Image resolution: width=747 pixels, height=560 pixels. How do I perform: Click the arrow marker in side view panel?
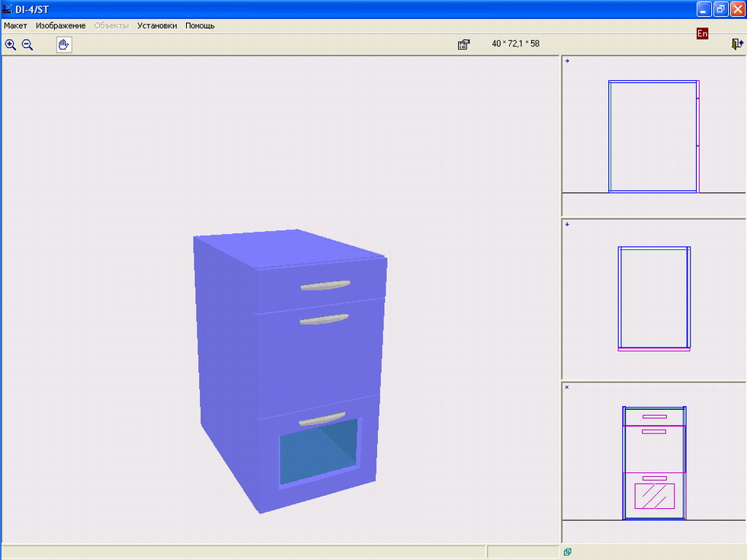click(x=567, y=61)
